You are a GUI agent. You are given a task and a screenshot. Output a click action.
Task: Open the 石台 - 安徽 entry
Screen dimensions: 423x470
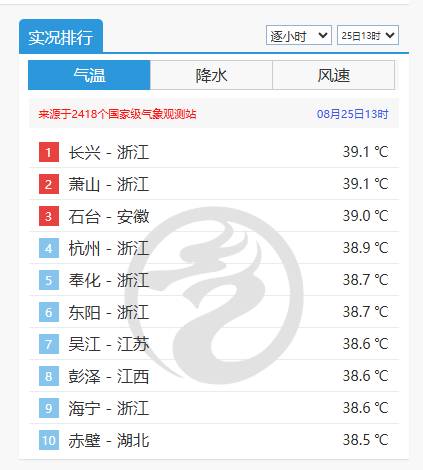pos(109,216)
